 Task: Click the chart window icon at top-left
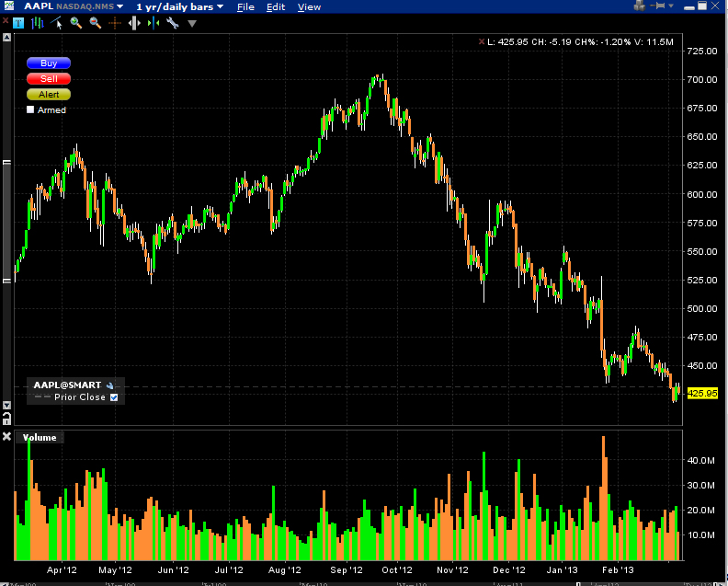pos(9,6)
